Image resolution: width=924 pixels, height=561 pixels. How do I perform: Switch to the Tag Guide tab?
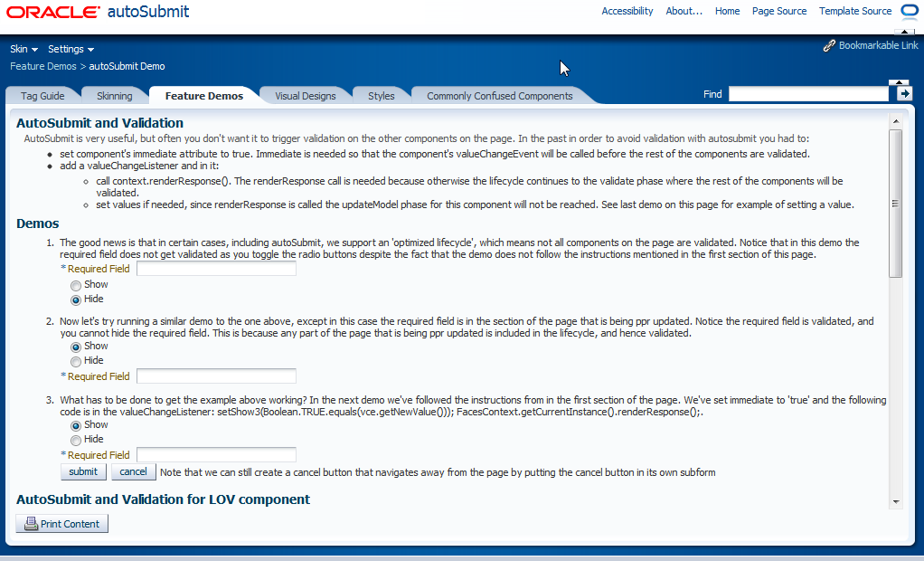click(x=42, y=96)
